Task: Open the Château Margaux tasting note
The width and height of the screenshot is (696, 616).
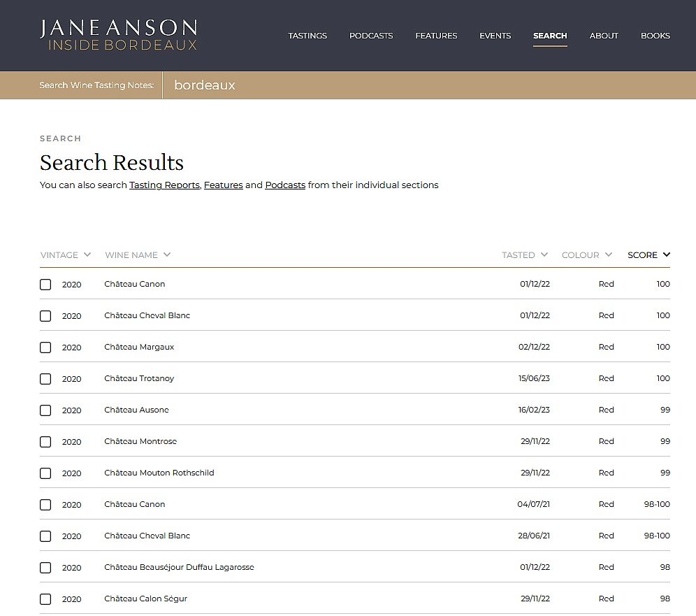Action: 139,347
